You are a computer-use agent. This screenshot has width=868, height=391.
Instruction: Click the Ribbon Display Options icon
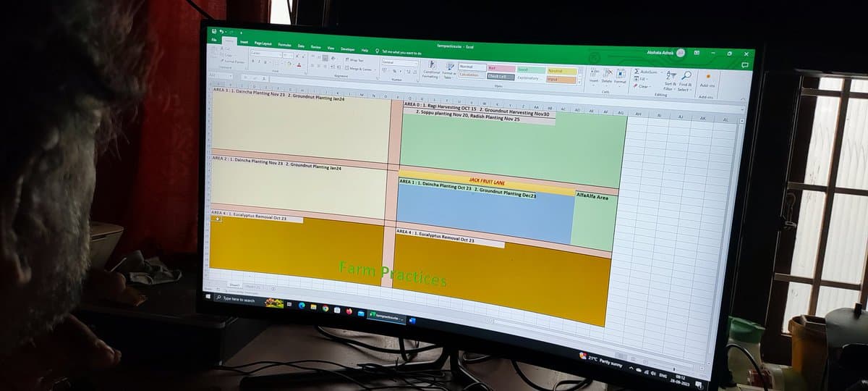[x=697, y=53]
